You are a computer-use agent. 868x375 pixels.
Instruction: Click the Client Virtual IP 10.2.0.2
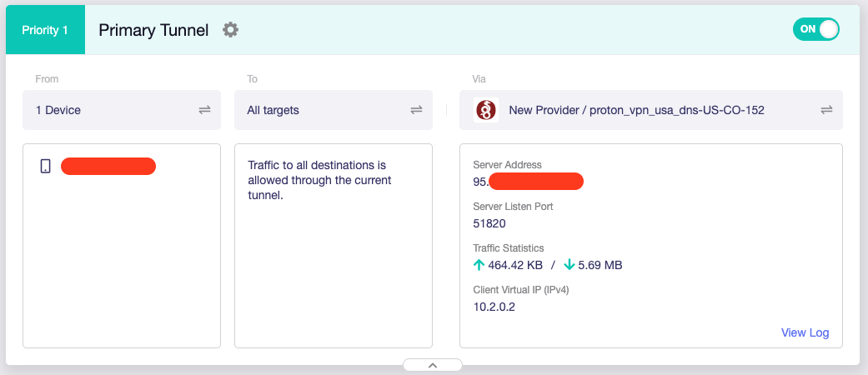point(495,307)
